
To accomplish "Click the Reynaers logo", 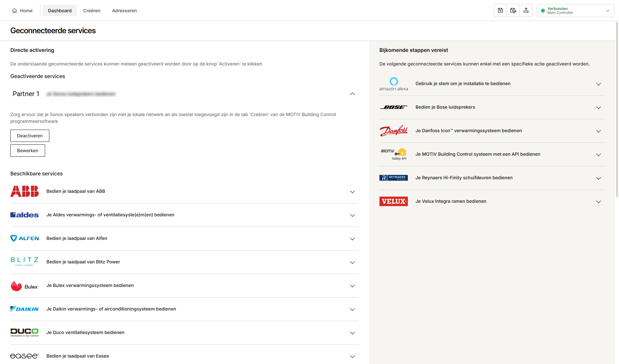I will [393, 178].
